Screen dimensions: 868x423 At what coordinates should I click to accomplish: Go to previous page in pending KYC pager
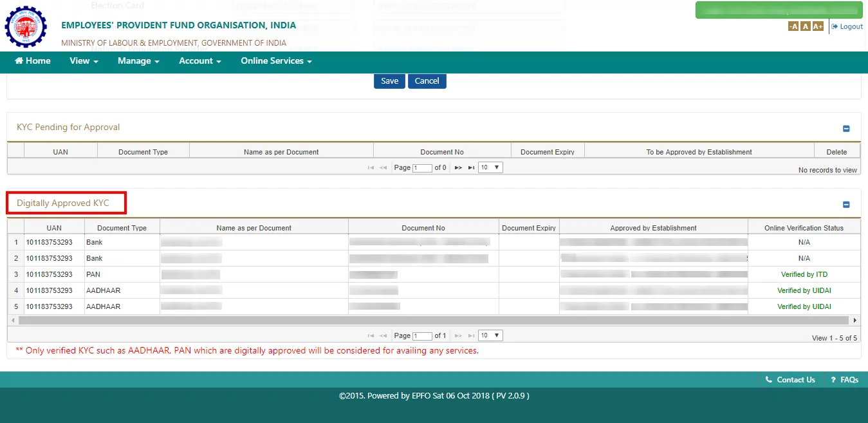tap(383, 167)
